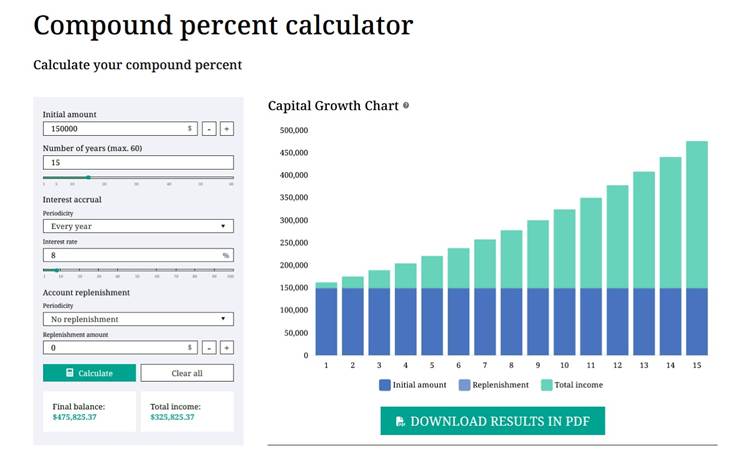Click the Number of years input field

point(138,162)
